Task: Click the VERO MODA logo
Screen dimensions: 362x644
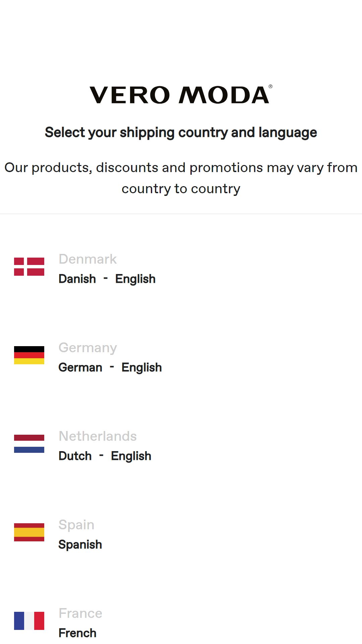Action: (181, 95)
